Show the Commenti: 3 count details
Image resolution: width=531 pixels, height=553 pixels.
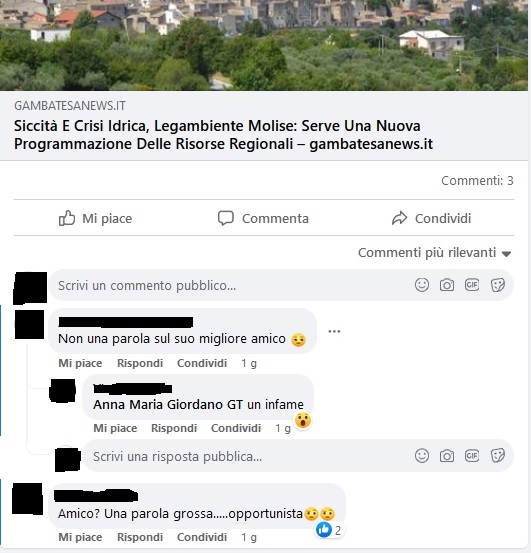pyautogui.click(x=477, y=181)
